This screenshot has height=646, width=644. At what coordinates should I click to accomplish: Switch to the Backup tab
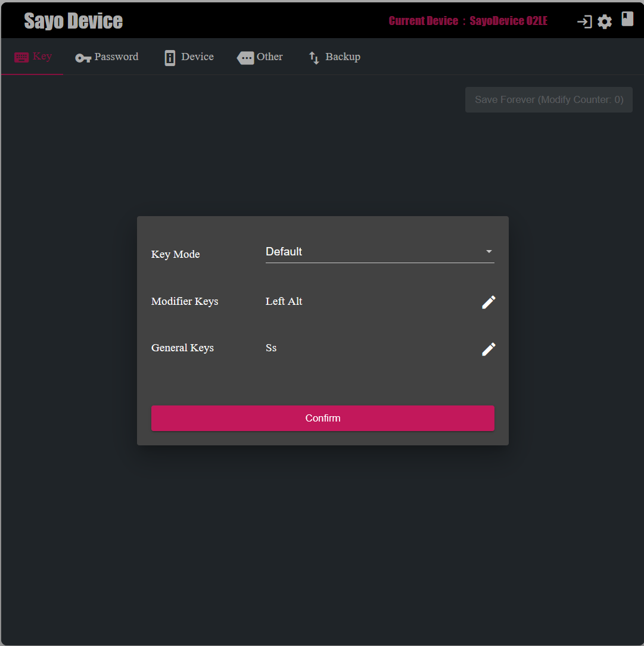click(335, 57)
